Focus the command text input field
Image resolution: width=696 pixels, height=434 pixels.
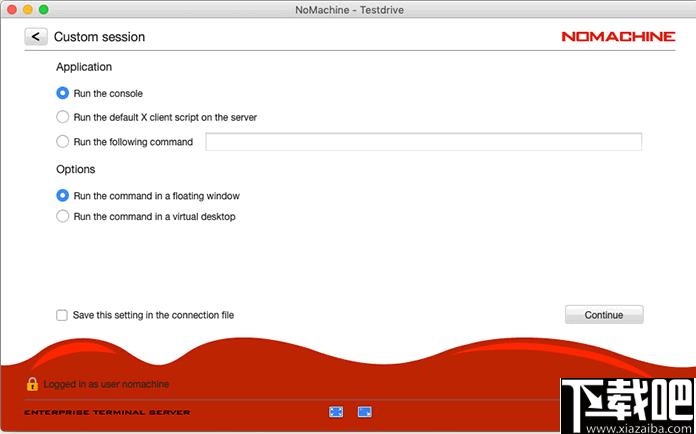click(423, 142)
